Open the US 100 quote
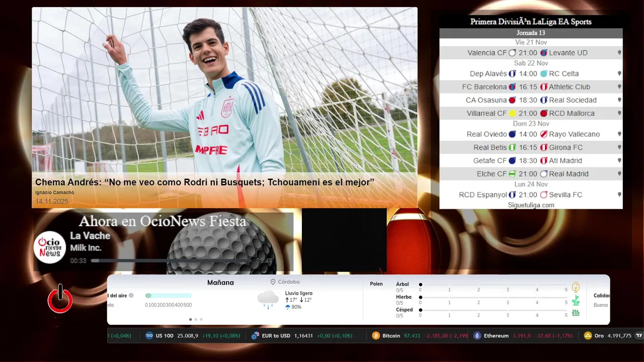This screenshot has width=644, height=362. point(193,336)
